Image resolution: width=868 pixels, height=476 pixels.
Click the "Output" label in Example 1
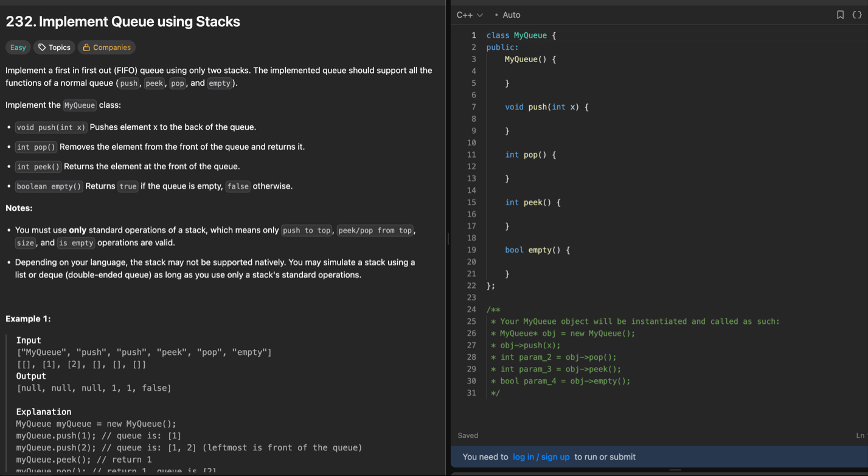tap(31, 376)
